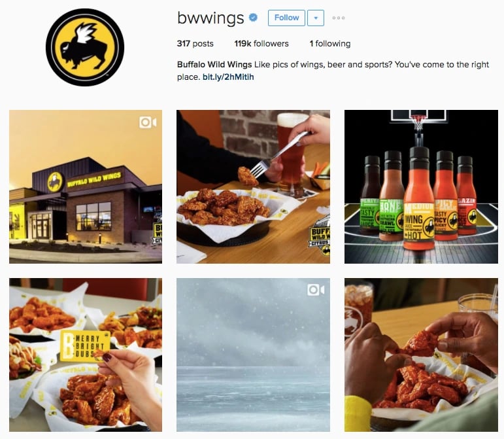Click the Merry Bright Dubs gift card

click(85, 346)
